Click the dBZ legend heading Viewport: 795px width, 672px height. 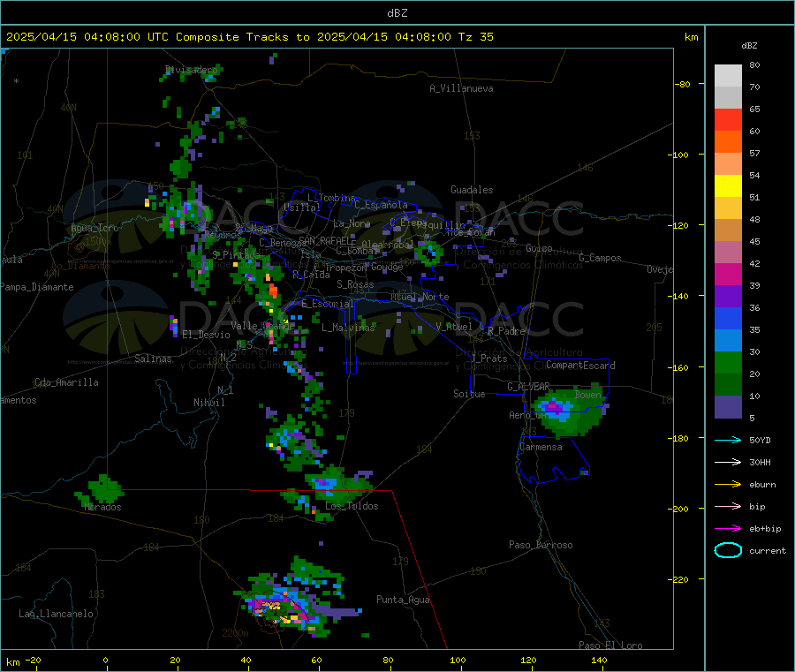pos(749,46)
